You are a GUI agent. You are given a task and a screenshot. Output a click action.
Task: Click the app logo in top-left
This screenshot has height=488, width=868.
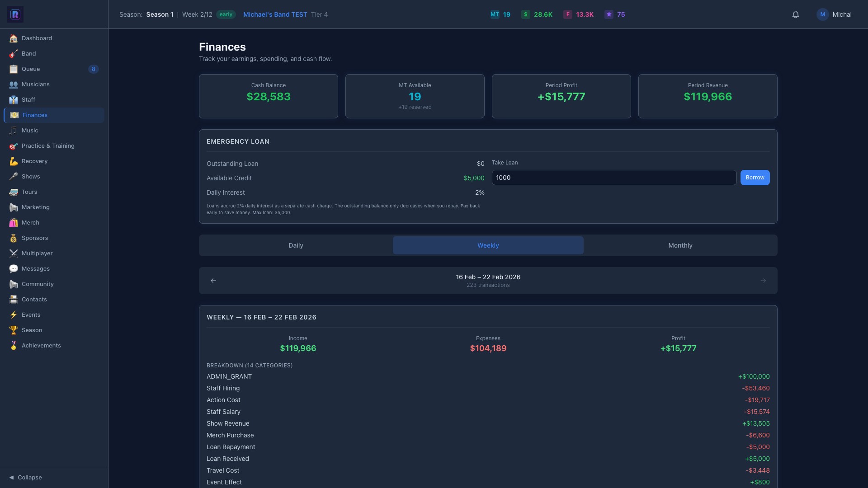(x=15, y=14)
